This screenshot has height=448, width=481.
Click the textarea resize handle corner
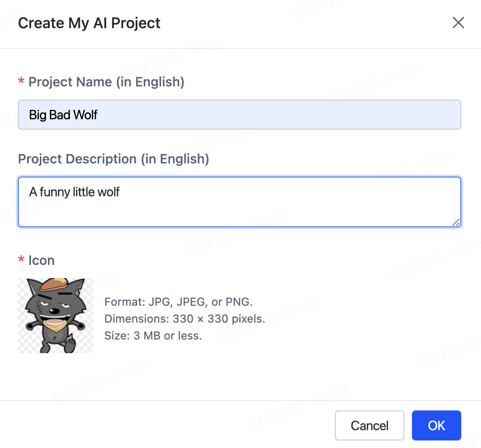(x=456, y=223)
